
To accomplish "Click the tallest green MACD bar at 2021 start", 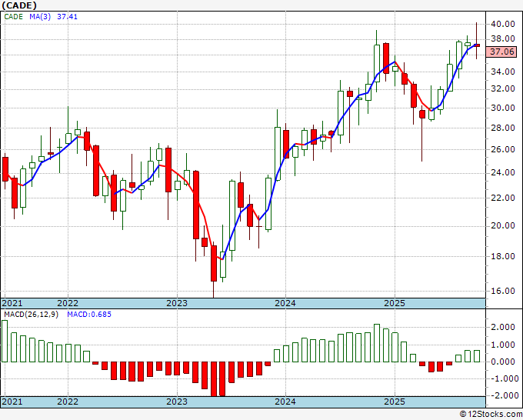I will [x=5, y=341].
